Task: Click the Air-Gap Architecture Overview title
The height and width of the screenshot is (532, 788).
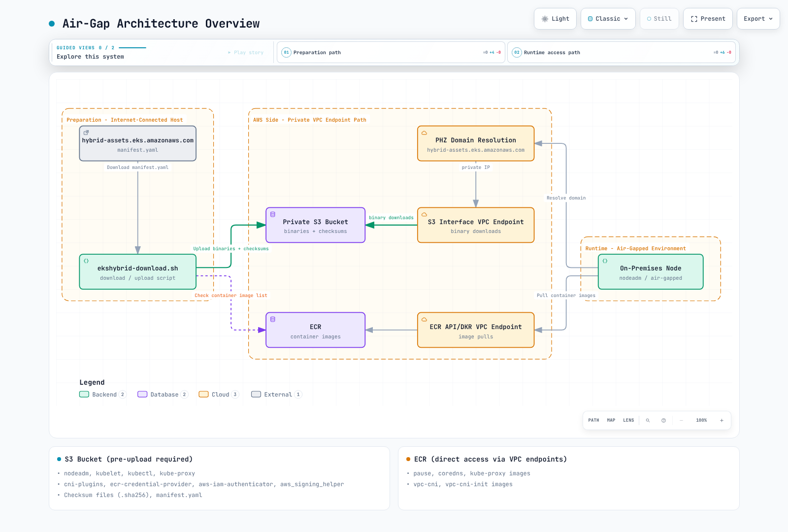Action: (x=161, y=24)
